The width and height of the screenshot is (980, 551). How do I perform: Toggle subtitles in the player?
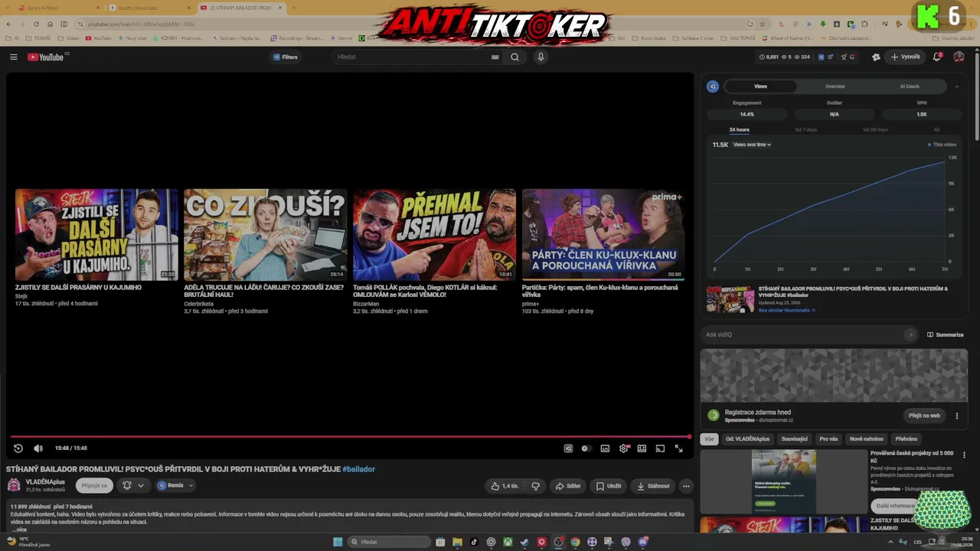click(605, 448)
